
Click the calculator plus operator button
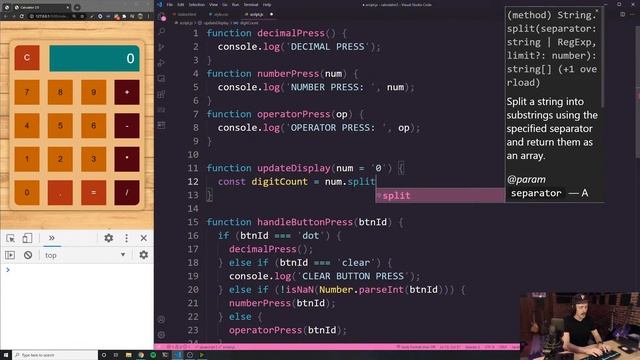pos(127,92)
